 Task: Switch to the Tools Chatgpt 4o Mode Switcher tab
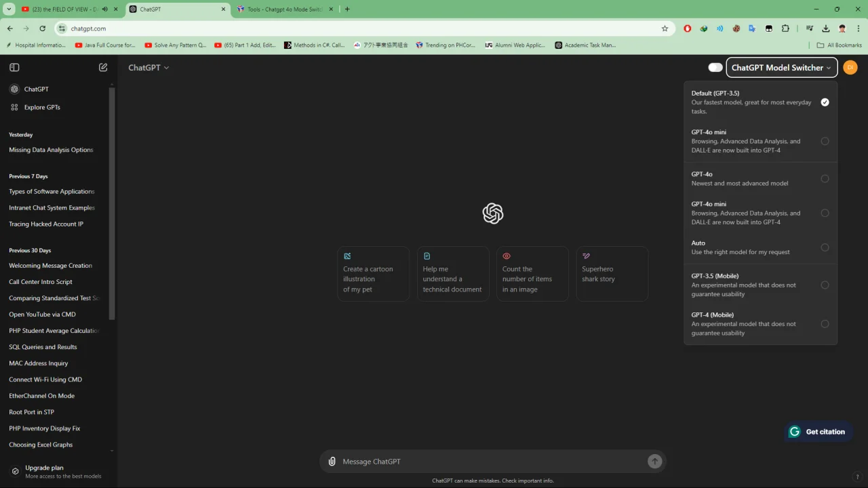(x=285, y=9)
